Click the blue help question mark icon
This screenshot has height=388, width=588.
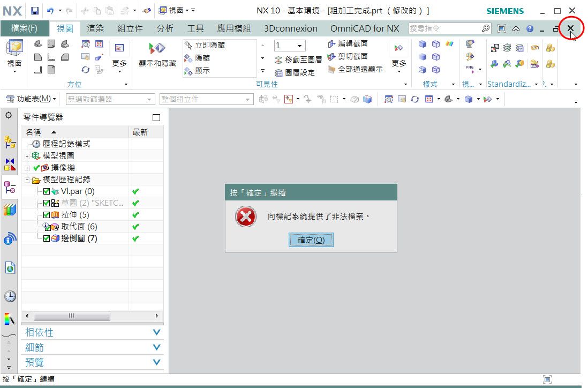tap(530, 28)
